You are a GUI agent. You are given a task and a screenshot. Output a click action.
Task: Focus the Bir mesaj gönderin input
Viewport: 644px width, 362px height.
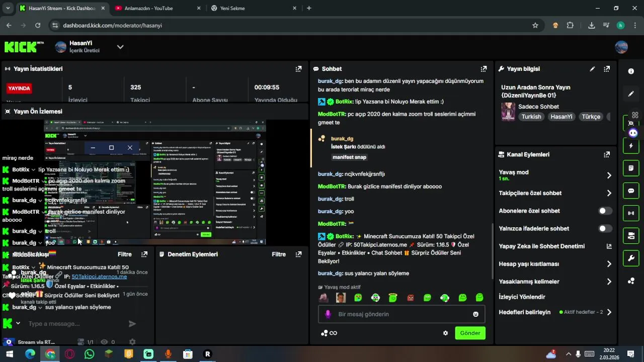401,314
